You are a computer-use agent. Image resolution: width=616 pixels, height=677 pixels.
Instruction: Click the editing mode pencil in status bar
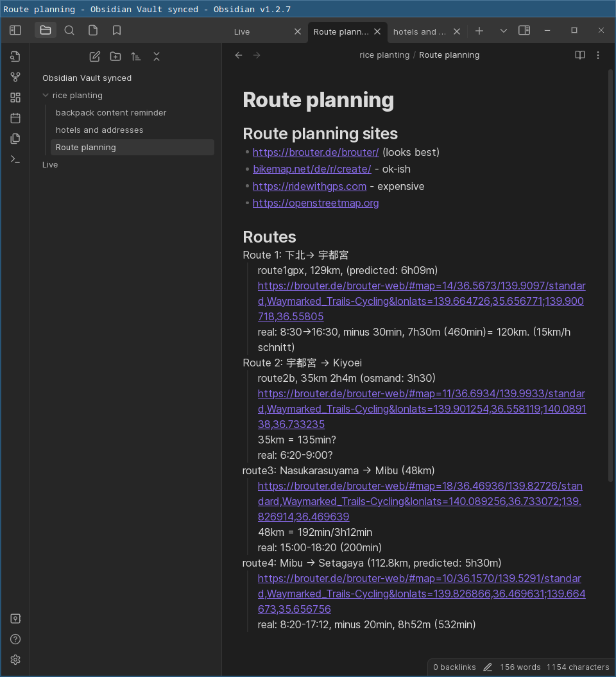tap(488, 667)
